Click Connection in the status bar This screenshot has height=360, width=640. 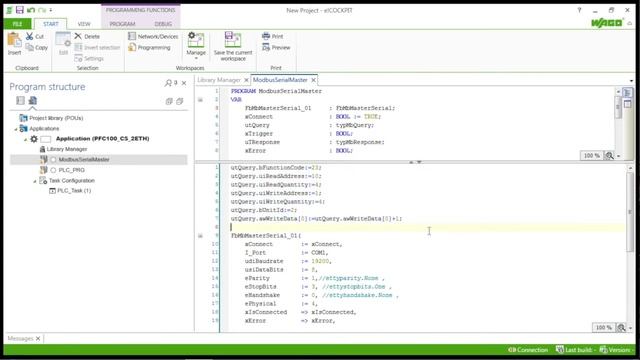pyautogui.click(x=528, y=350)
